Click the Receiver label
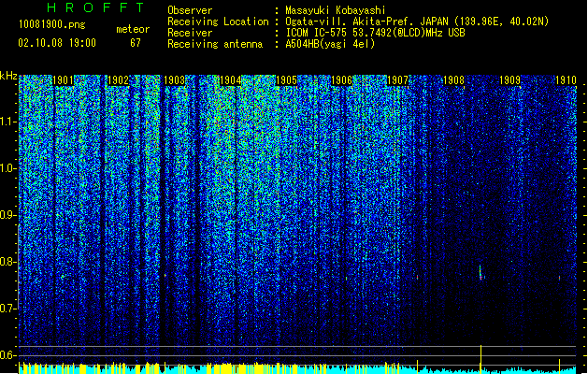 (190, 33)
